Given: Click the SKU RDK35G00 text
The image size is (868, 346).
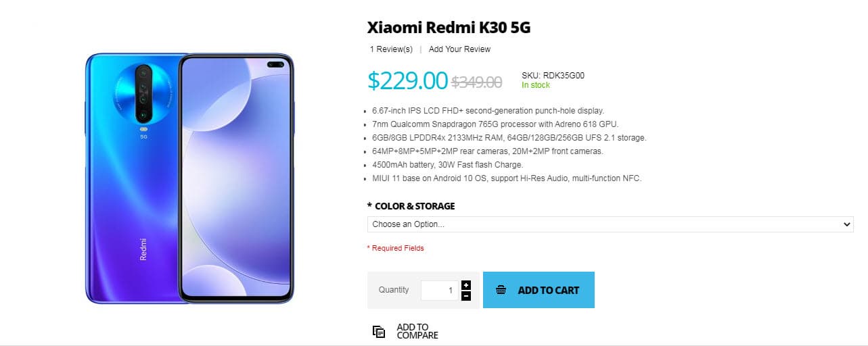Looking at the screenshot, I should (553, 76).
